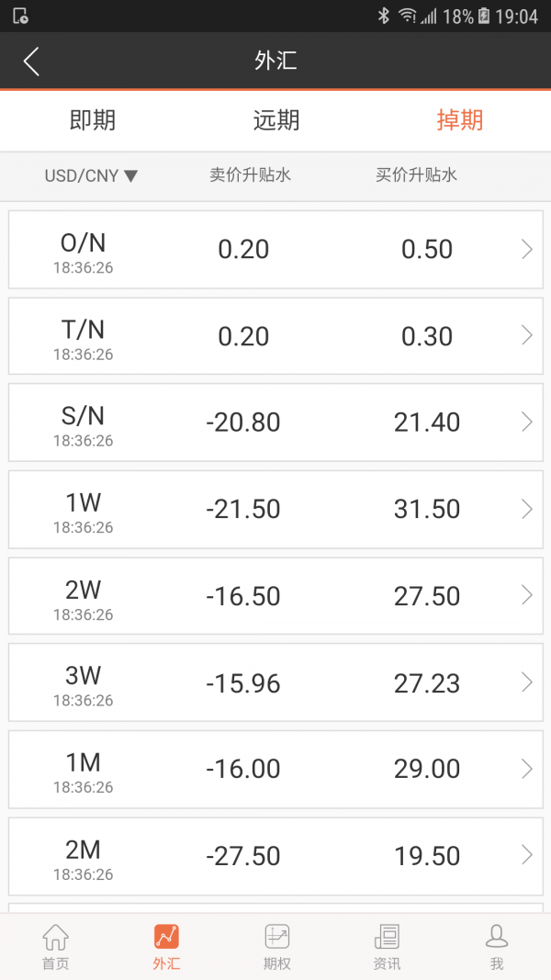Open the 1W swap rate row
This screenshot has width=551, height=980.
275,509
